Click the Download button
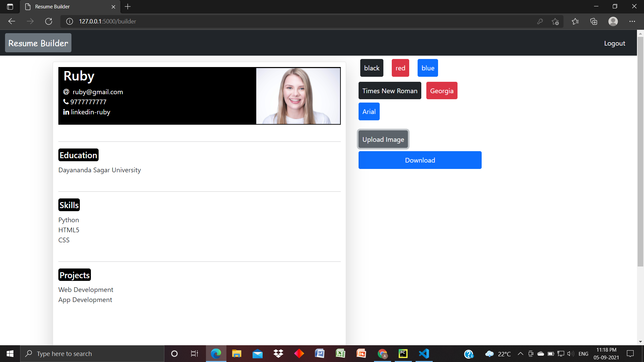 [420, 160]
